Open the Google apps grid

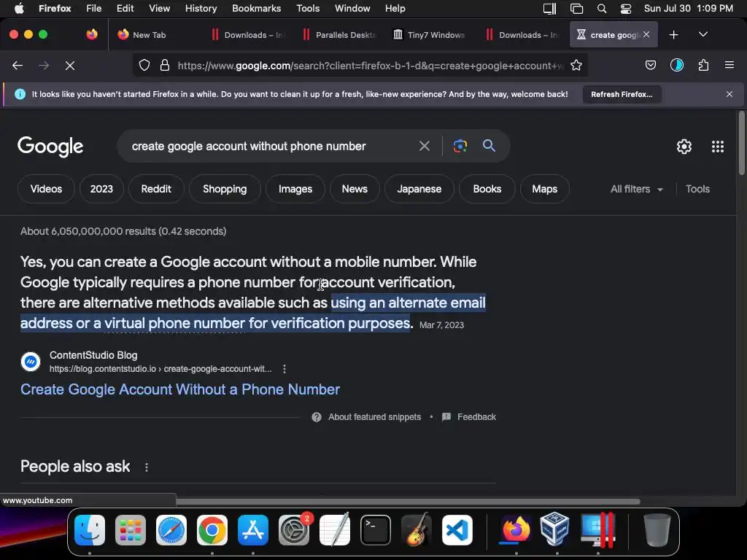pos(718,147)
